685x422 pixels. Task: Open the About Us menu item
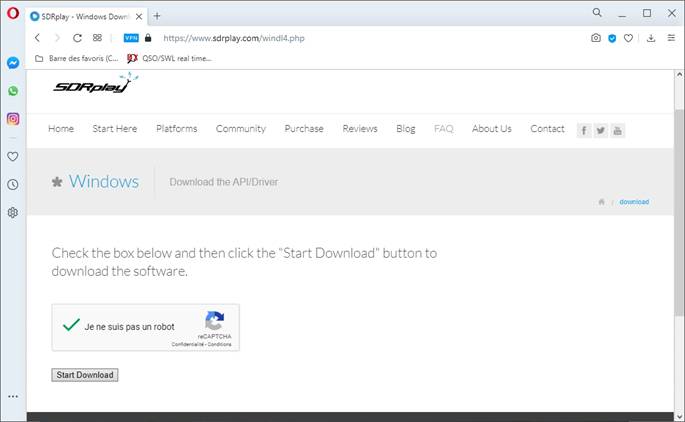coord(491,128)
